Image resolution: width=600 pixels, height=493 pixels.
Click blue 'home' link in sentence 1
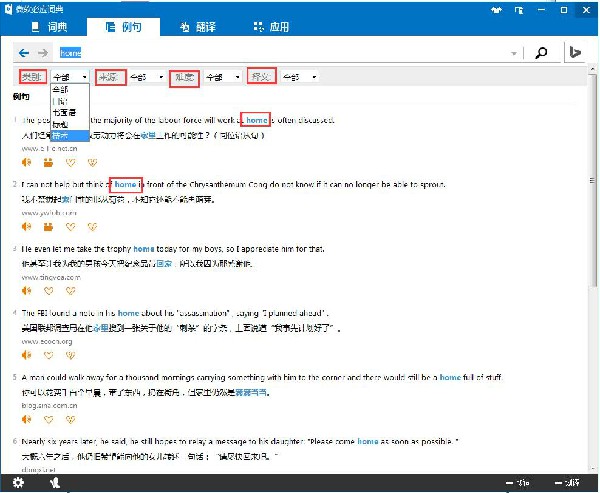pos(257,120)
